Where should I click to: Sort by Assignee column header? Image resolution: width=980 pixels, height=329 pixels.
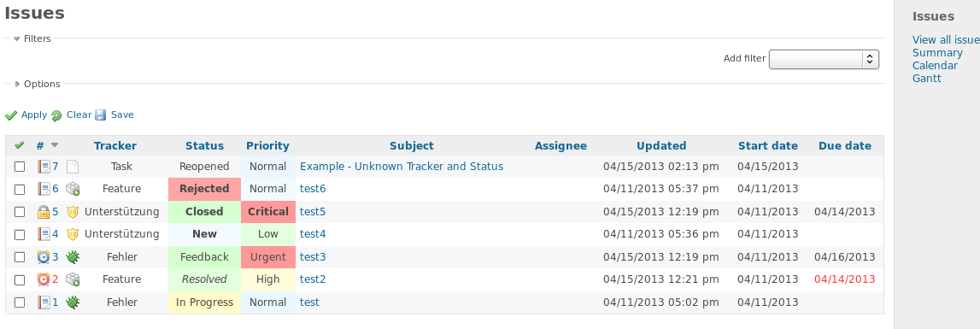pos(560,146)
